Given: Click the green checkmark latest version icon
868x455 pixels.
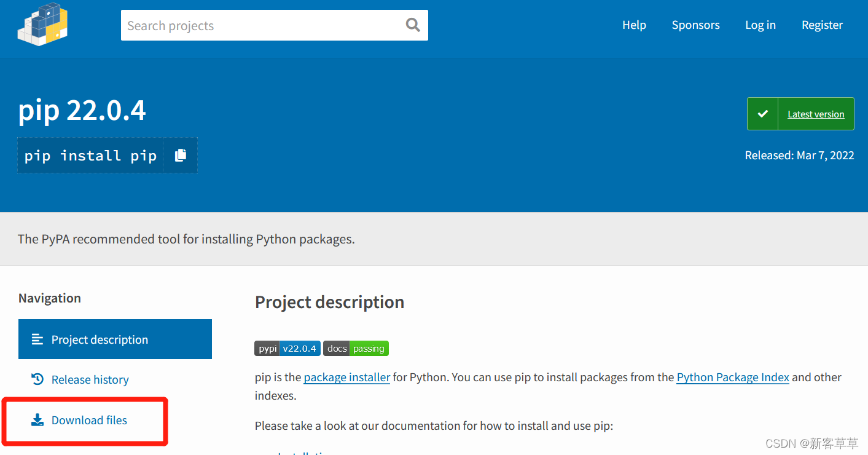Looking at the screenshot, I should (762, 114).
